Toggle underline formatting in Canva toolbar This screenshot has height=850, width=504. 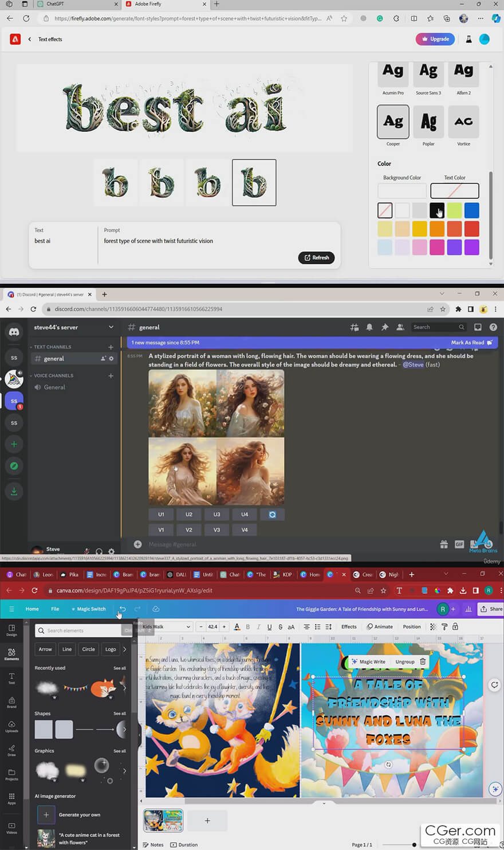[x=269, y=627]
